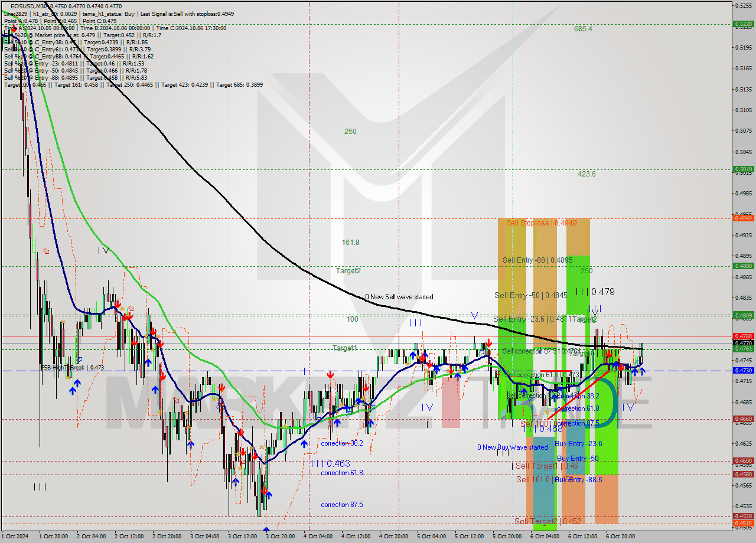The image size is (756, 543).
Task: Select the 'R/R:5.83' value in info block
Action: (x=134, y=77)
